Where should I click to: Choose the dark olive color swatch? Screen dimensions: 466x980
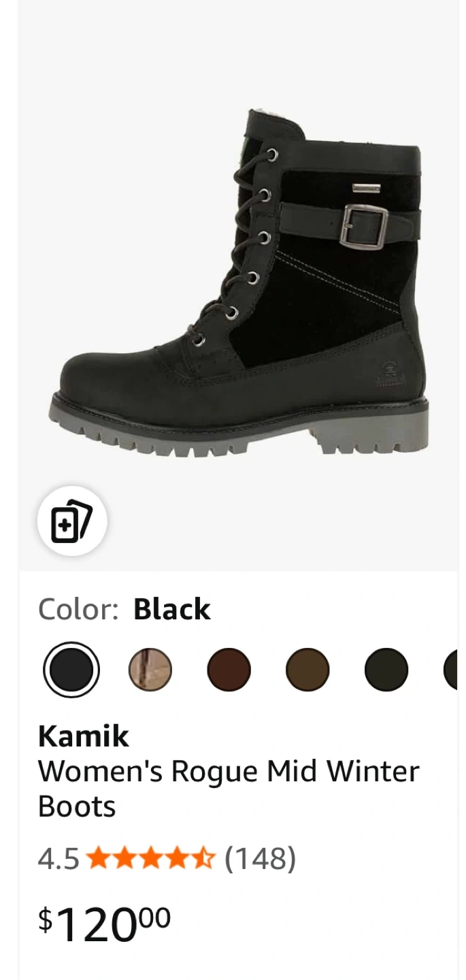(386, 670)
